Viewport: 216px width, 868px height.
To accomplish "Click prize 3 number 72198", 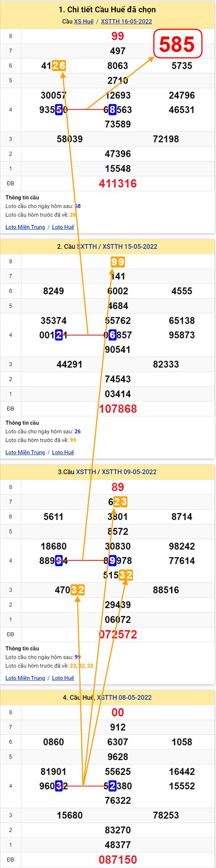I will click(166, 139).
